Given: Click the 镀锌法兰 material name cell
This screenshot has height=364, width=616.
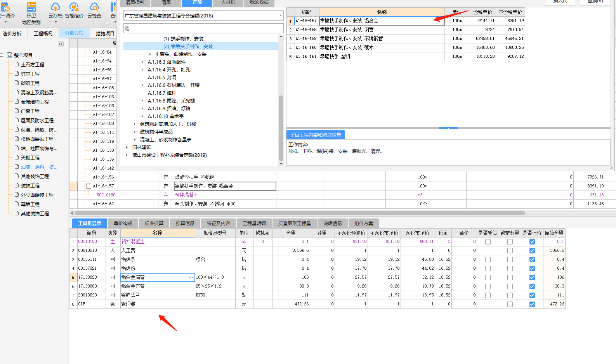Looking at the screenshot, I should tap(158, 295).
